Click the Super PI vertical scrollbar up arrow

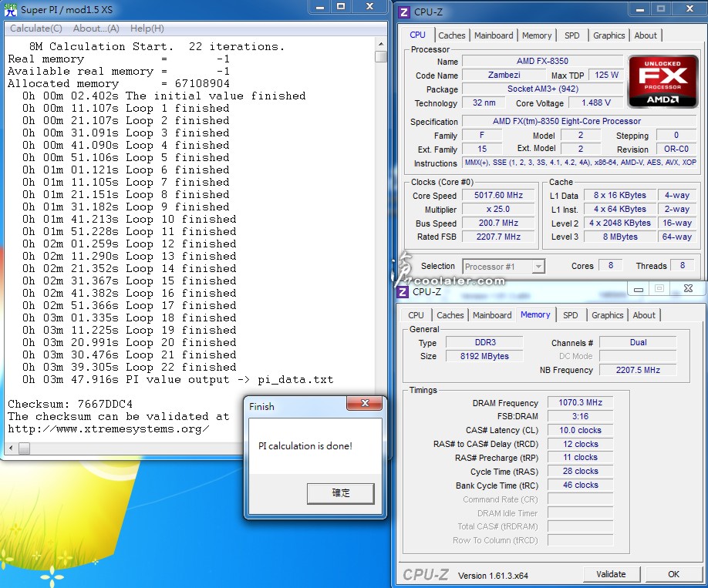coord(381,44)
